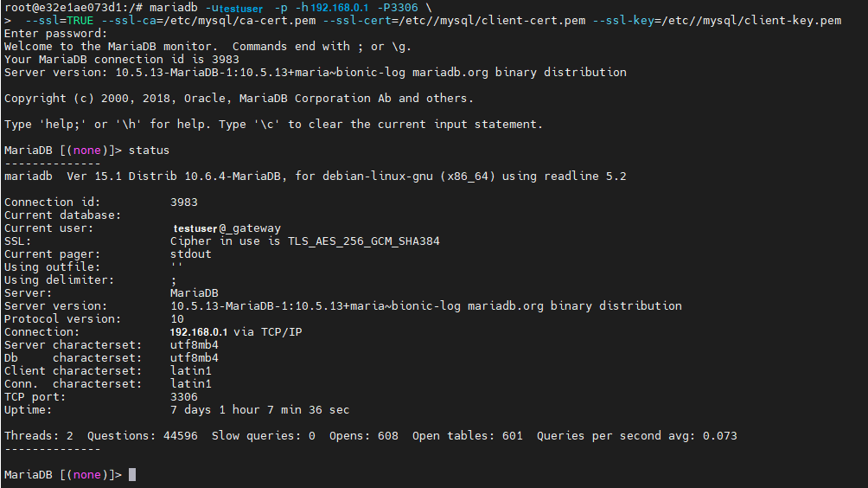Image resolution: width=868 pixels, height=488 pixels.
Task: Click the "Type 'help;' or '\h'" help line
Action: point(273,125)
